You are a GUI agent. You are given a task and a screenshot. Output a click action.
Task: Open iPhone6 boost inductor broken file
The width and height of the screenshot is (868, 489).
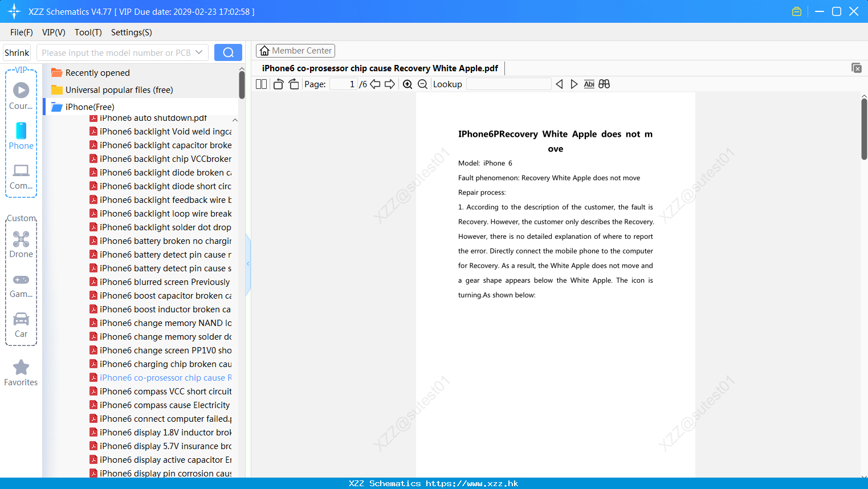161,309
